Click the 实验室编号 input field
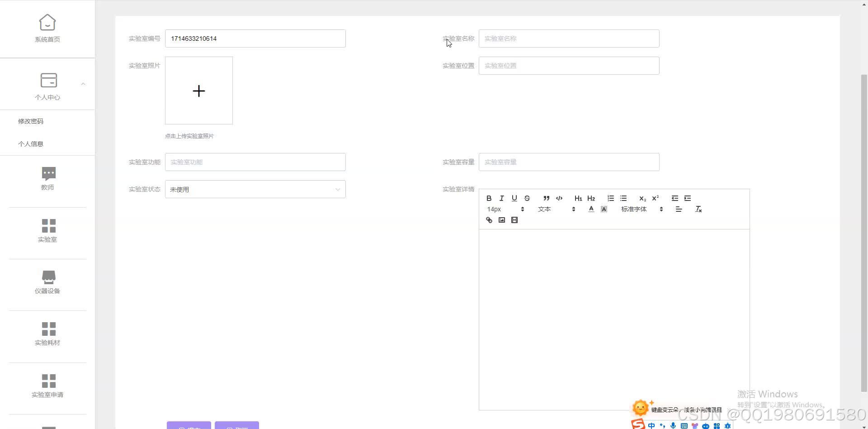The width and height of the screenshot is (868, 429). click(255, 38)
